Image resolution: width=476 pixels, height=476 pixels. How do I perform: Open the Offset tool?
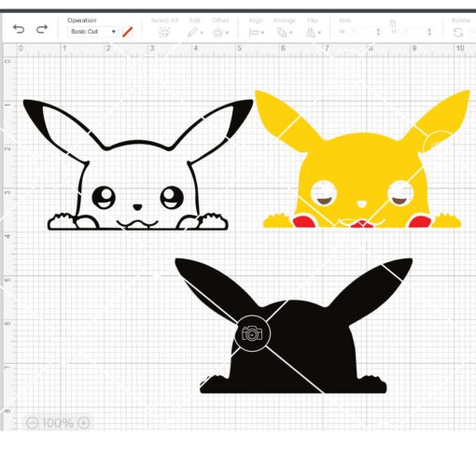[218, 33]
